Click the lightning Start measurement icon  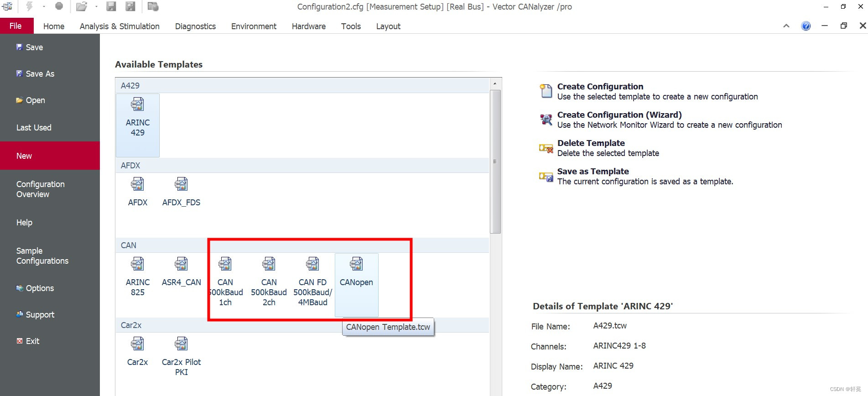(30, 6)
